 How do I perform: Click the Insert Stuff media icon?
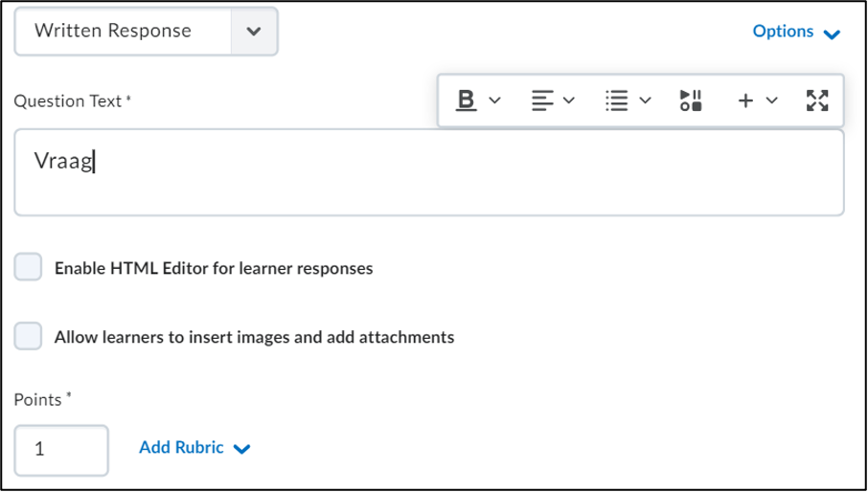691,101
